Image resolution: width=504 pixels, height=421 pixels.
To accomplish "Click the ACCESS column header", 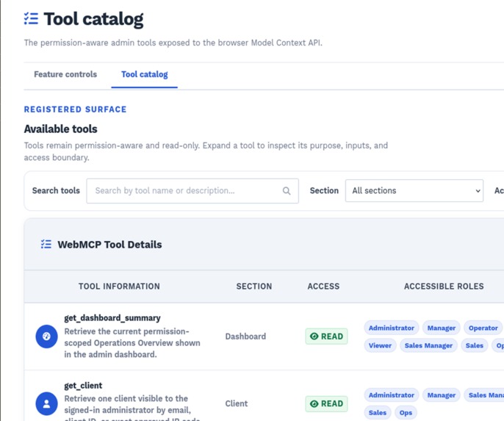I will coord(323,287).
